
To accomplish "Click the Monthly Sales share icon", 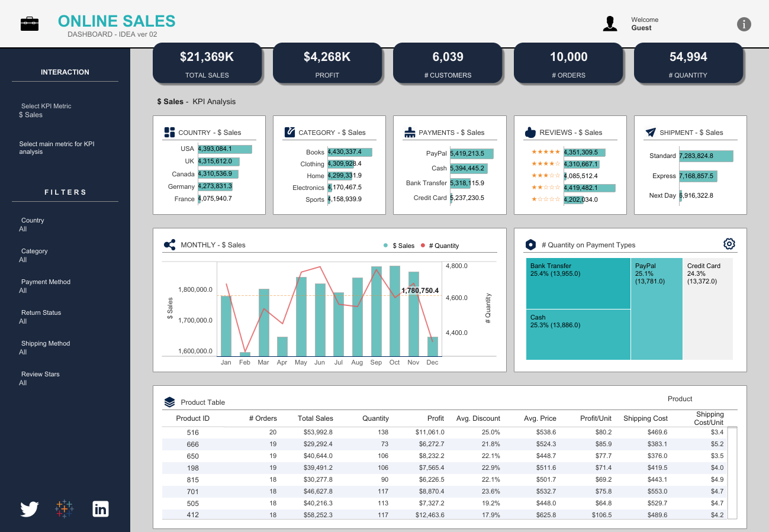I will point(169,245).
